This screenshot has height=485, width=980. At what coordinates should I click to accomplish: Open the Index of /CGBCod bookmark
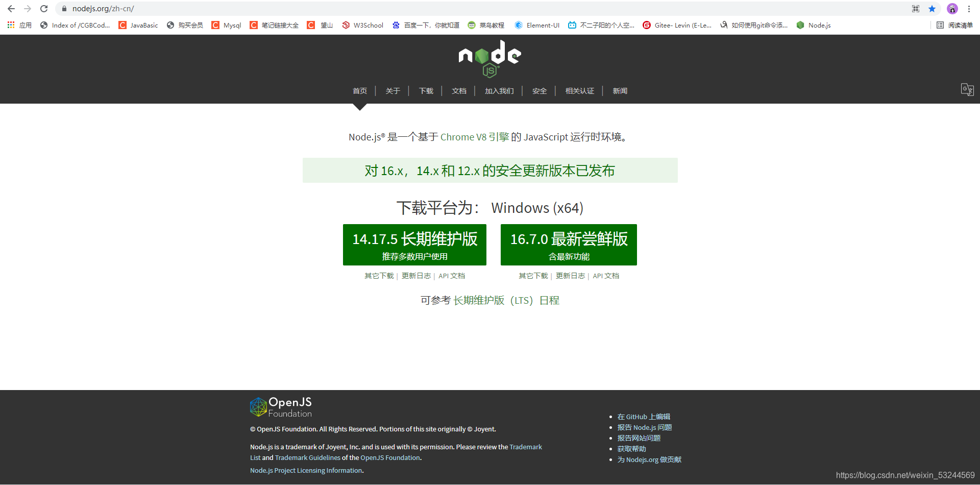(75, 25)
